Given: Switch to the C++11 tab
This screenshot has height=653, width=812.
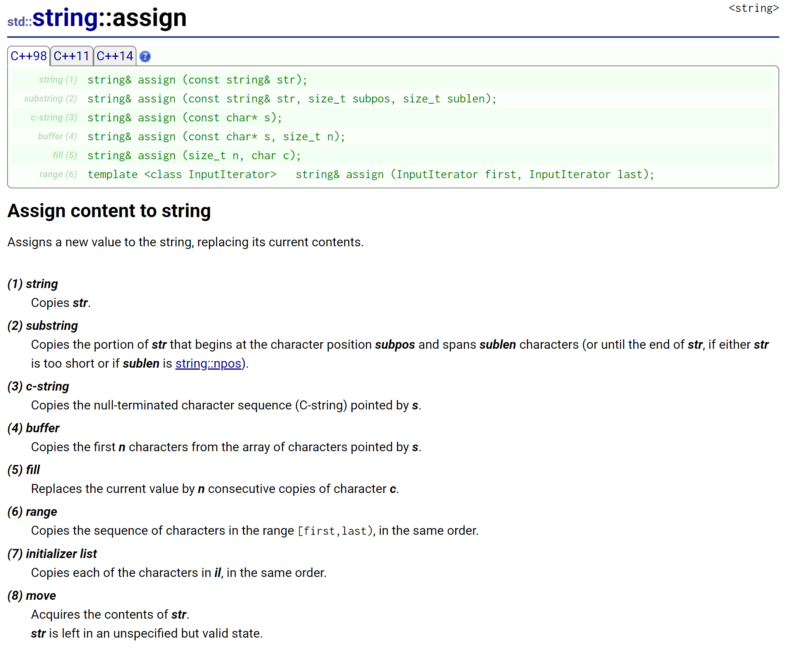Looking at the screenshot, I should point(71,56).
